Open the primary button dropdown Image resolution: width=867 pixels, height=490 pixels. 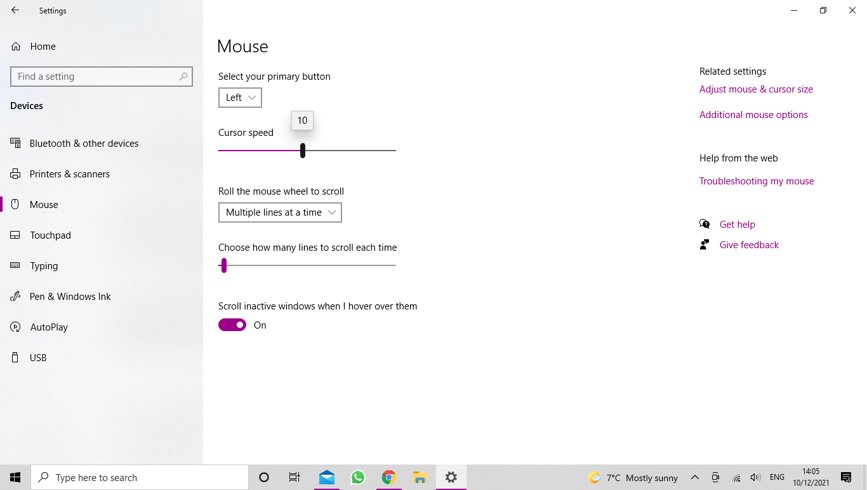point(240,98)
